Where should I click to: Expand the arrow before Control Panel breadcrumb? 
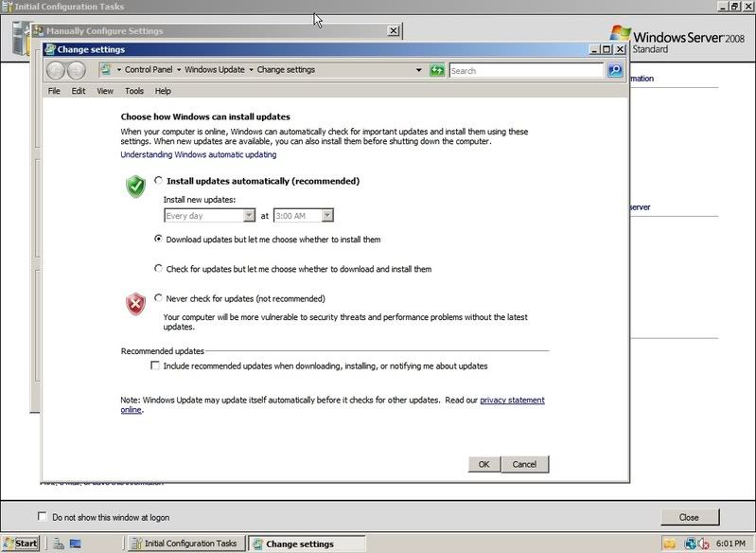click(119, 70)
